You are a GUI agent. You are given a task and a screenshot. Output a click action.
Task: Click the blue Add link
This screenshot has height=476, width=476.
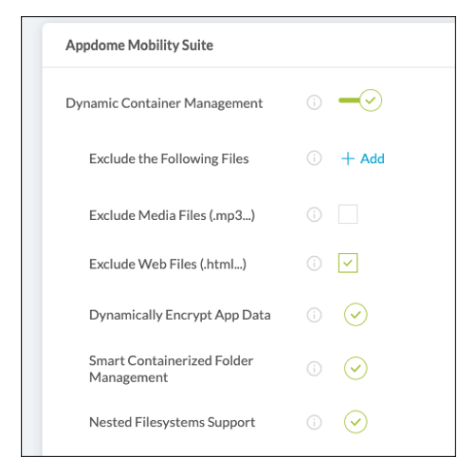[x=363, y=158]
